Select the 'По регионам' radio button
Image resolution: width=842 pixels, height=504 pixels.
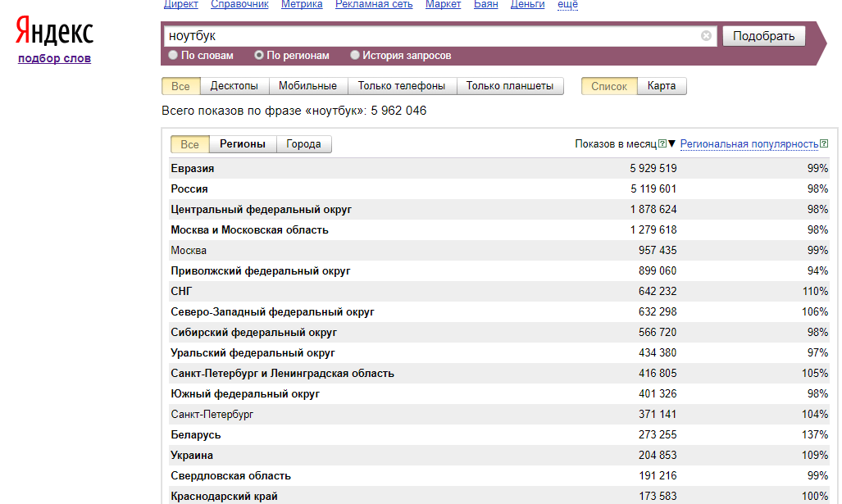[259, 55]
